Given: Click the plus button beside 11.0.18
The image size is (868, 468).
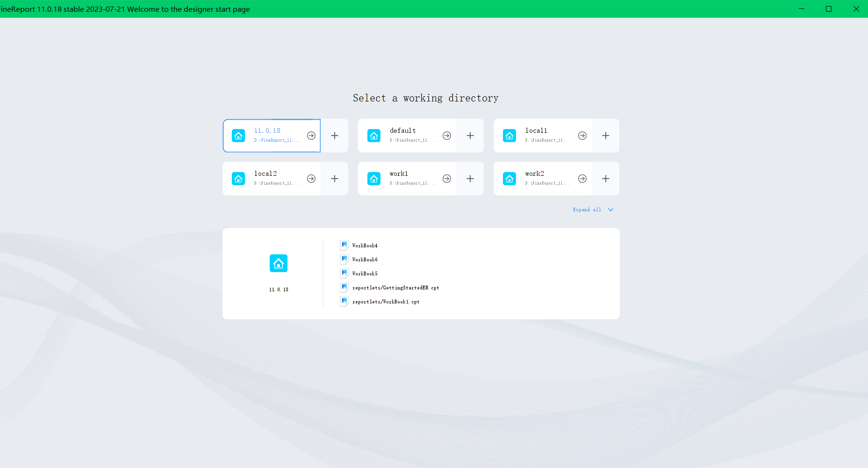Looking at the screenshot, I should point(335,136).
